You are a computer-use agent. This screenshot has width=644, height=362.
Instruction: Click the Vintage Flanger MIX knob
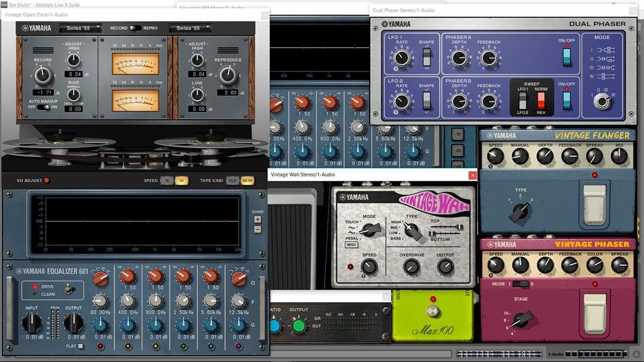coord(619,156)
